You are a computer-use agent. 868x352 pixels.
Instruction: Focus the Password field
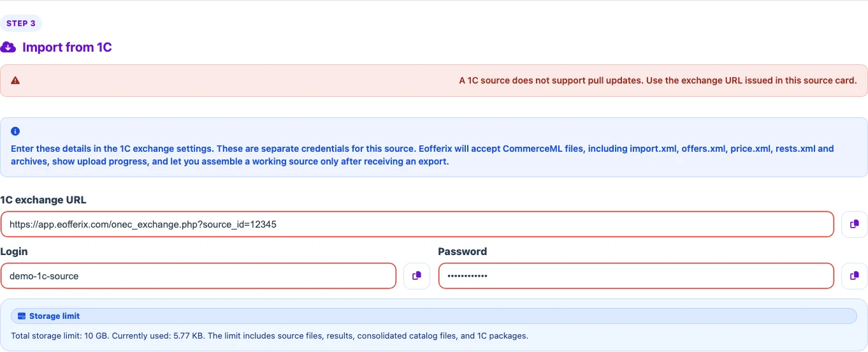636,276
